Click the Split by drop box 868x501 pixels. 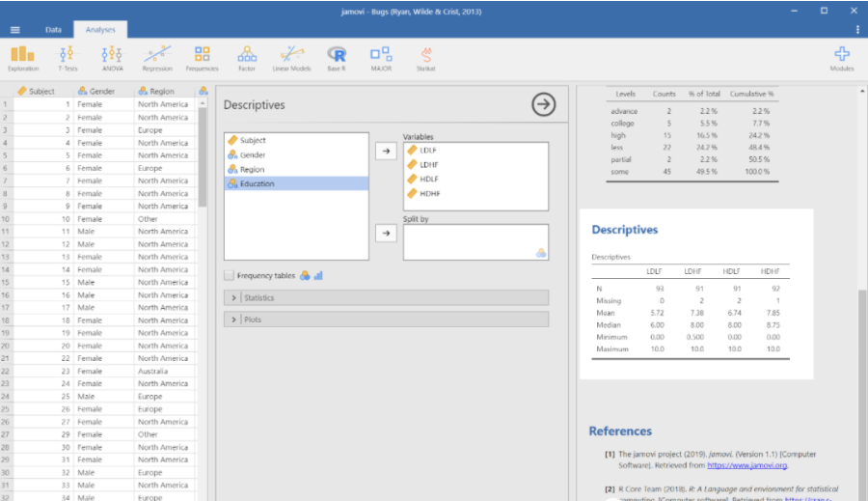[475, 242]
